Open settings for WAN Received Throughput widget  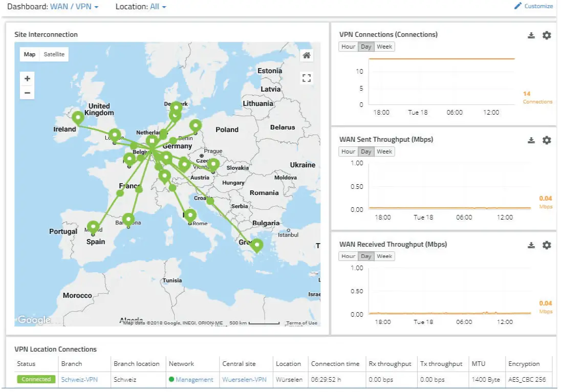tap(546, 245)
